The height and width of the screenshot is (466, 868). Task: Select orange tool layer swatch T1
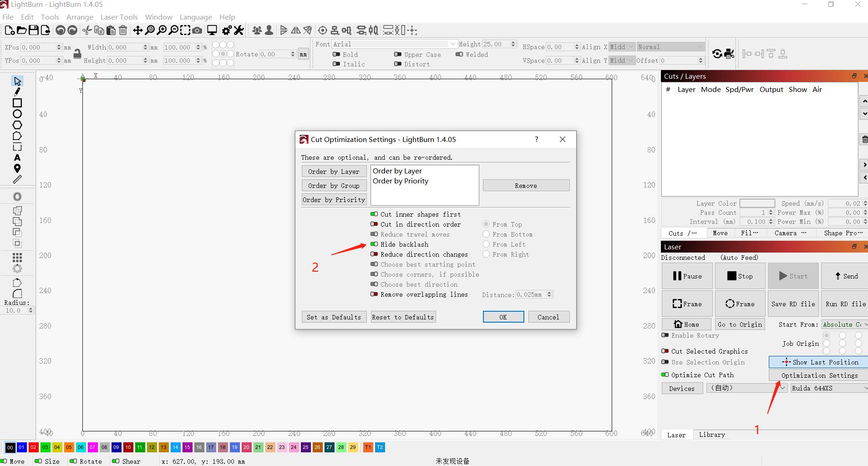[368, 447]
